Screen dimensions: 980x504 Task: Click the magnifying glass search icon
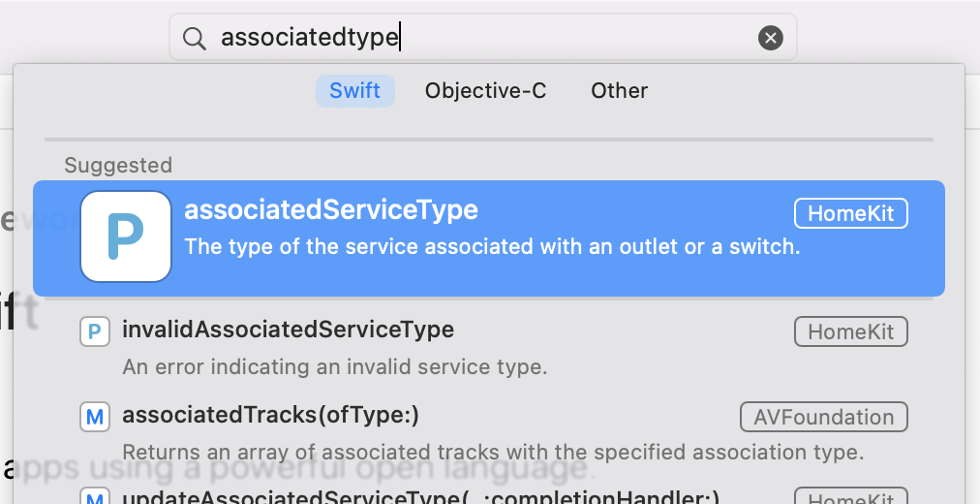(195, 38)
